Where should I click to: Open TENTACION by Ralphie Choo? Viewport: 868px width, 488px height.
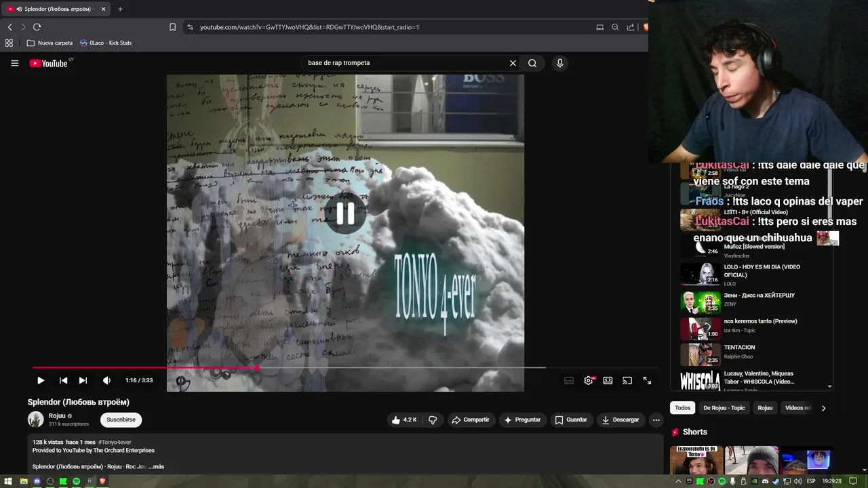point(756,354)
